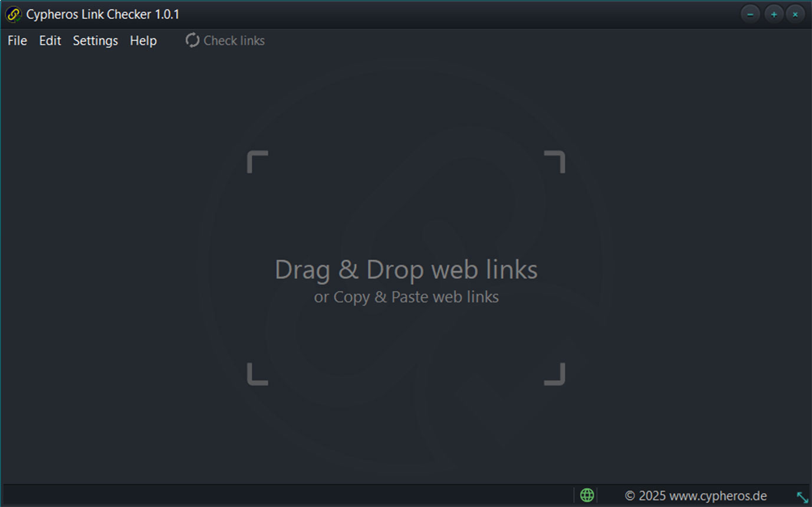Click the plus icon in the title bar
812x507 pixels.
click(x=773, y=14)
